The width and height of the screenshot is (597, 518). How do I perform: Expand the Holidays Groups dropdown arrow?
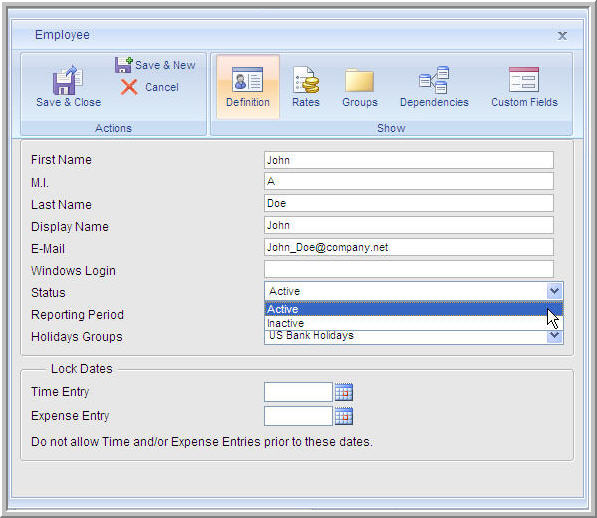(x=554, y=336)
